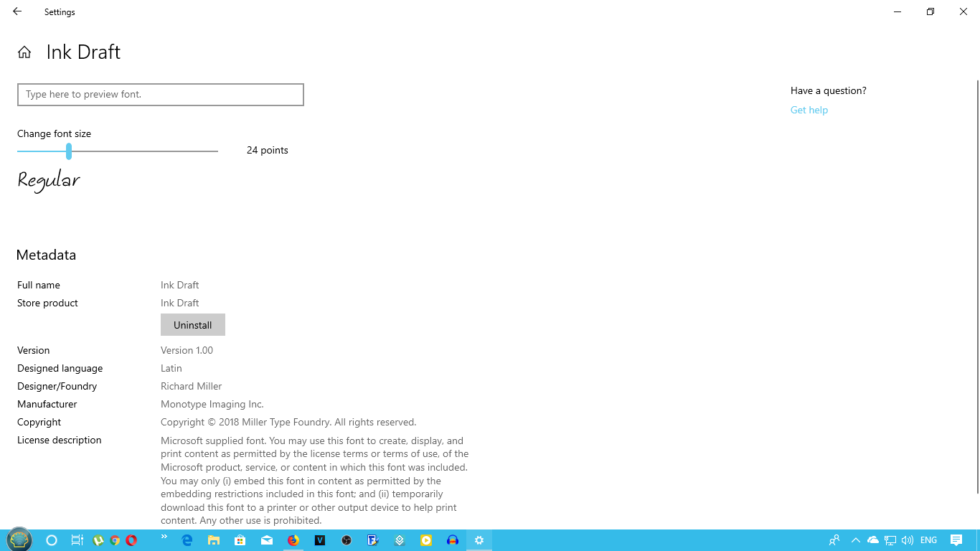Launch Google Chrome from the taskbar
This screenshot has width=980, height=551.
pos(115,540)
